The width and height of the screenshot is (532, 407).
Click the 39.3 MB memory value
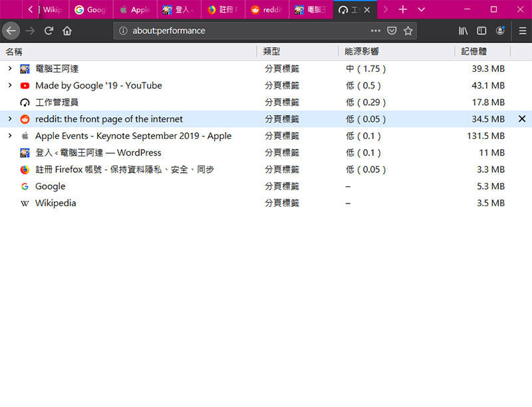pyautogui.click(x=488, y=68)
